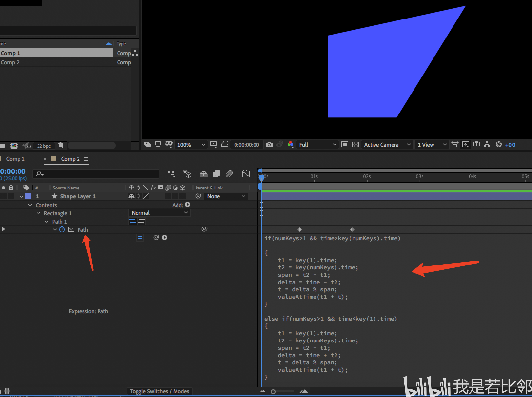Select Comp 1 in Project panel
Screen dimensions: 532x397
click(x=57, y=53)
